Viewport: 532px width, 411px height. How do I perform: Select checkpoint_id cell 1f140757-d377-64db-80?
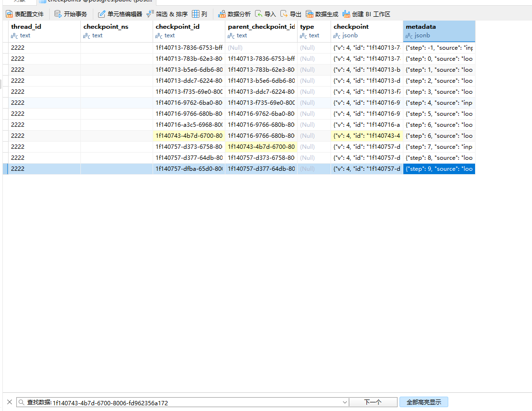(x=189, y=158)
